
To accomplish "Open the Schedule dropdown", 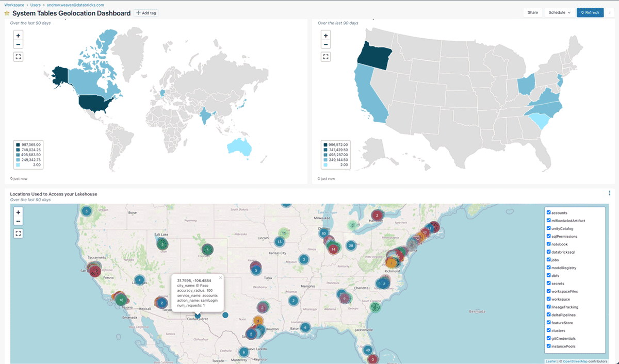I will pos(559,12).
